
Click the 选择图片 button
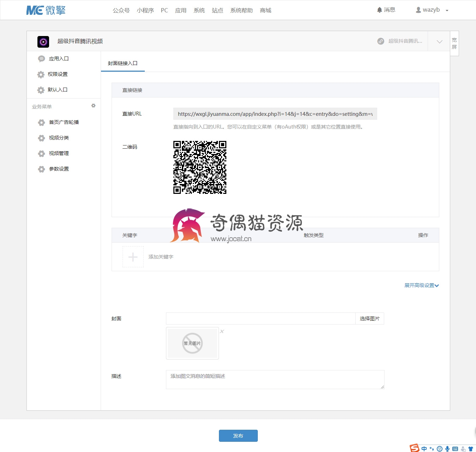(370, 319)
